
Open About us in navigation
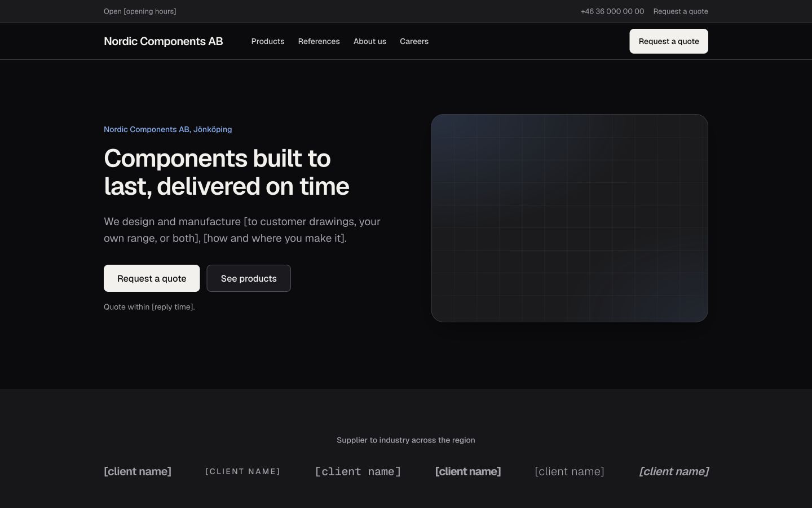click(x=370, y=41)
